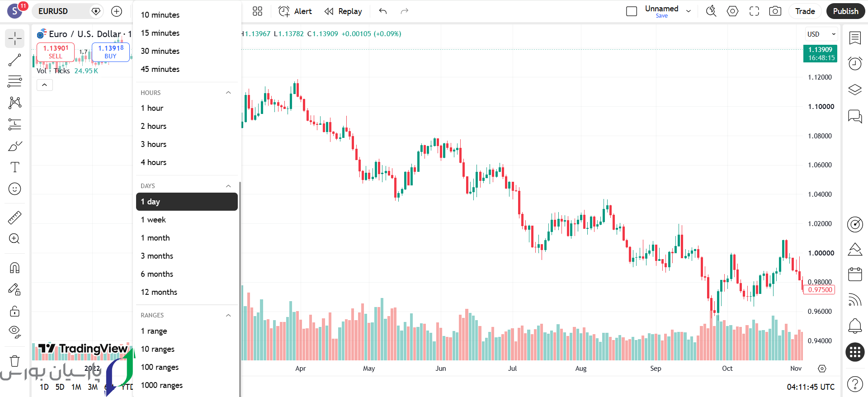
Task: Open the Fibonacci retracement tool
Action: [14, 81]
